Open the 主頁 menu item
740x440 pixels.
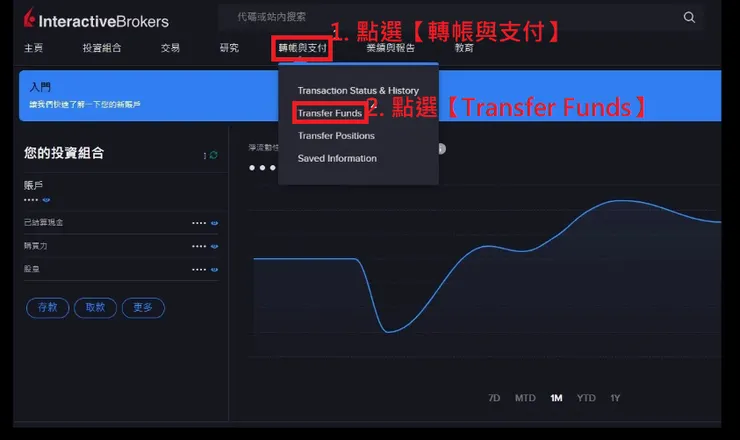(x=34, y=48)
